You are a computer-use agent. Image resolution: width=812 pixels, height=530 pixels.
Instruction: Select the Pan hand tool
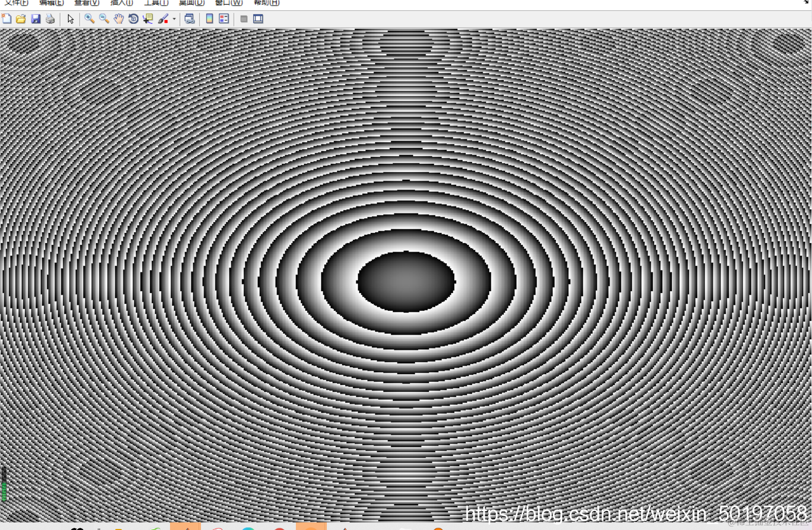(x=119, y=19)
